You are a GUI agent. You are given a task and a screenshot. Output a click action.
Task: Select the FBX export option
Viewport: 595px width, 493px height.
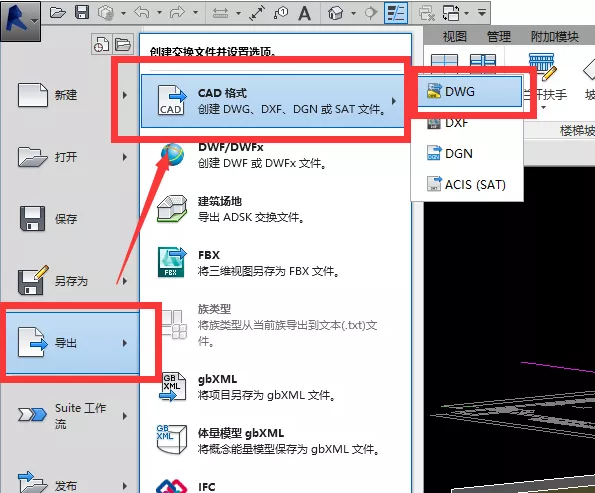coord(276,263)
